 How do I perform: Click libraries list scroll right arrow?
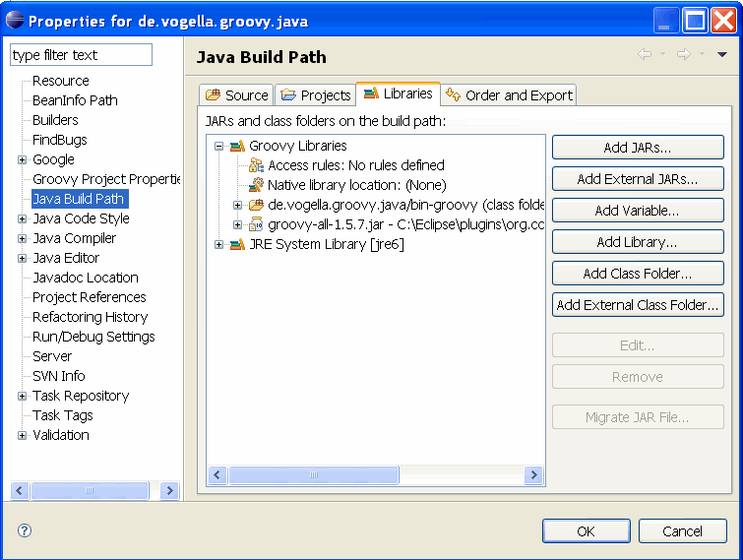pos(534,474)
